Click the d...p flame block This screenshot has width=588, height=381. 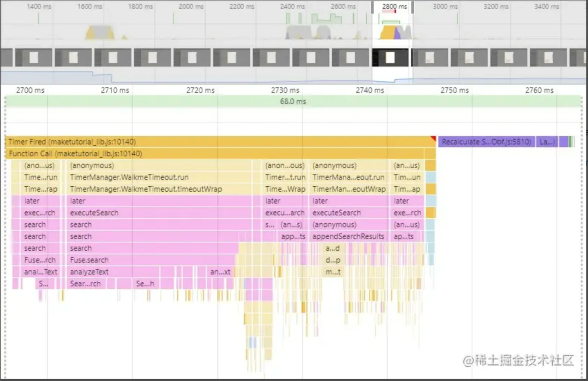pos(333,260)
